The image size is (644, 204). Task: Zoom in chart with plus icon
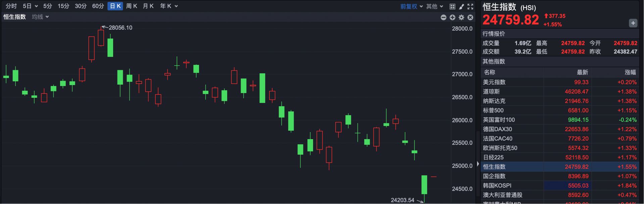point(452,17)
